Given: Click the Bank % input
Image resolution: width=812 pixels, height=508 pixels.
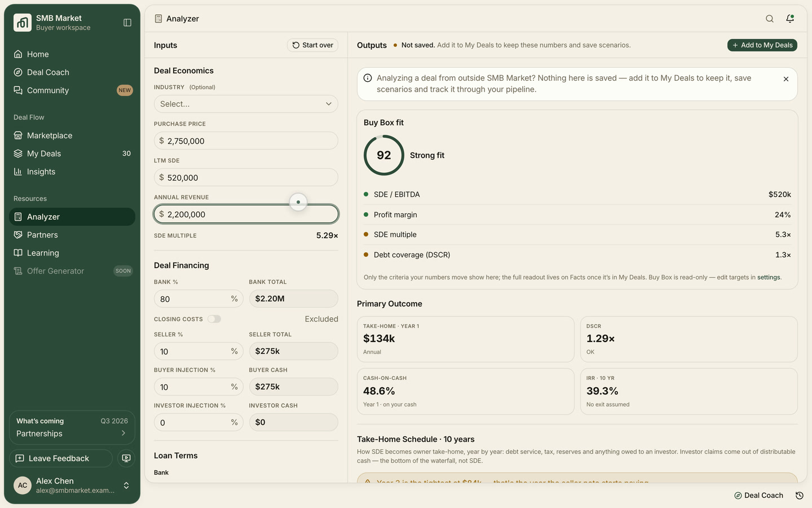Looking at the screenshot, I should 198,299.
